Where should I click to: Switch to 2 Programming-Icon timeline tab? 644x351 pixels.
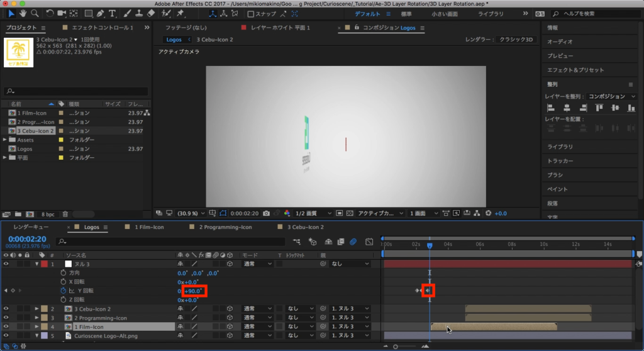[225, 227]
